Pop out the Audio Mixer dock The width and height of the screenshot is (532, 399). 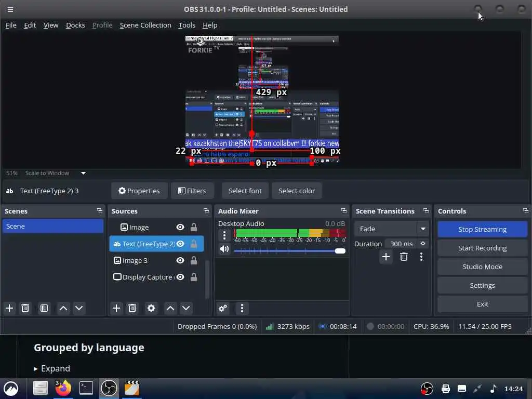(344, 211)
